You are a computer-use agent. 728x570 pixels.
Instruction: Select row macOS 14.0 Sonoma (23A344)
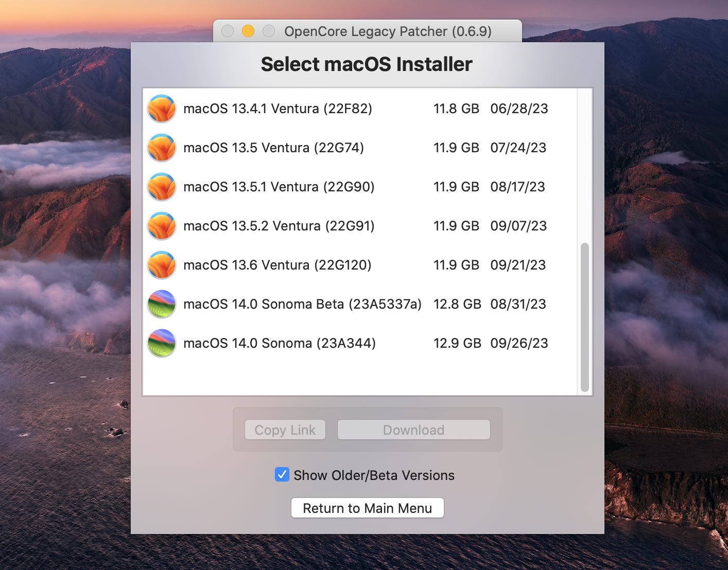(x=360, y=343)
